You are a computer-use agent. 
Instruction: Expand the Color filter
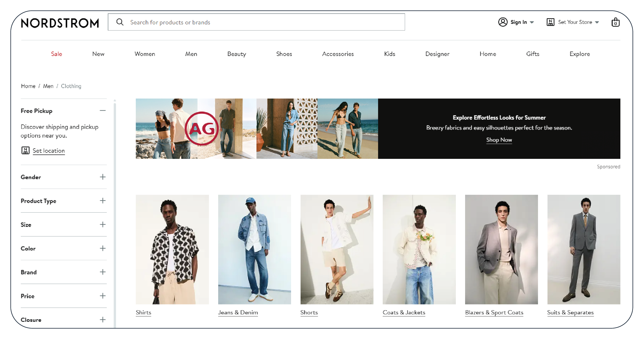pyautogui.click(x=103, y=248)
